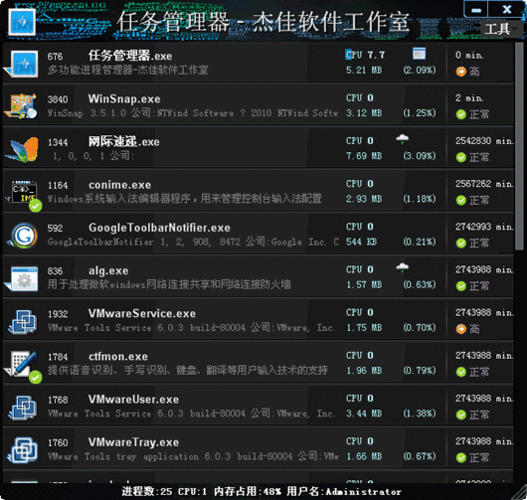
Task: Click orange priority icon for VMwareService.exe
Action: click(x=461, y=329)
